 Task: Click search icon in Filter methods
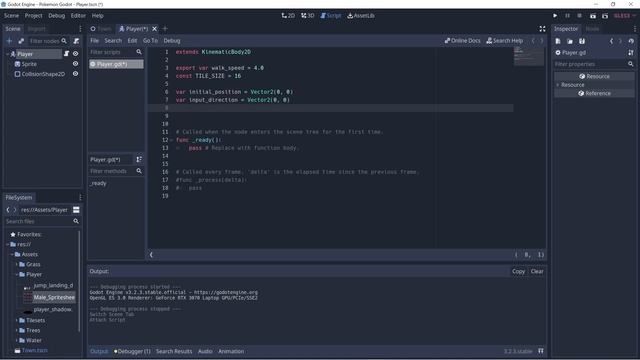coord(139,171)
